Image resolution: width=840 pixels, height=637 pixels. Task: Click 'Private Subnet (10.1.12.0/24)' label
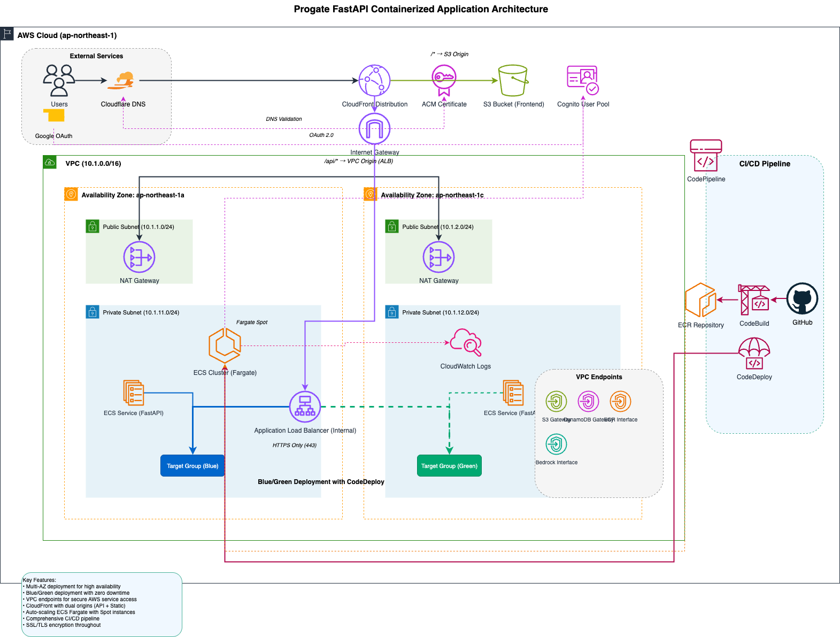click(x=441, y=312)
